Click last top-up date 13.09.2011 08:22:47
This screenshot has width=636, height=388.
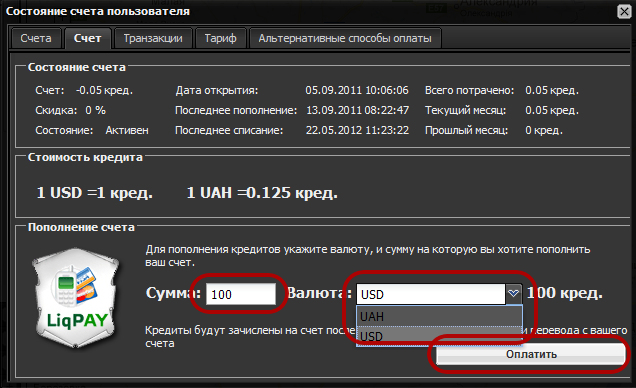point(357,110)
